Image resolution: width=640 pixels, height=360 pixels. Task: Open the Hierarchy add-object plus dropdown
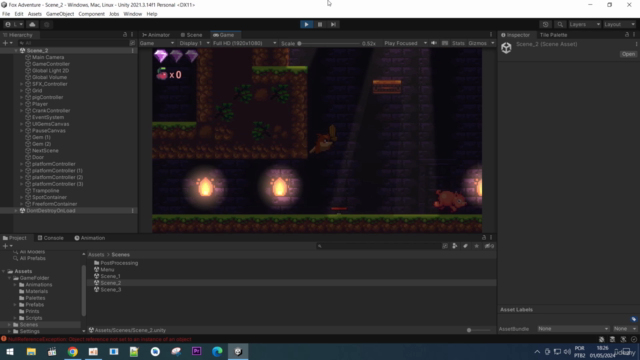tap(7, 43)
